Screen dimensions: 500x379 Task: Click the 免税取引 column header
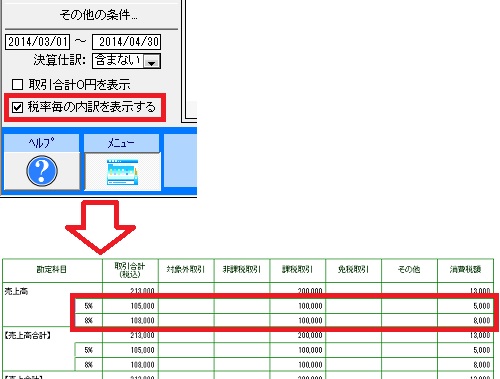353,269
